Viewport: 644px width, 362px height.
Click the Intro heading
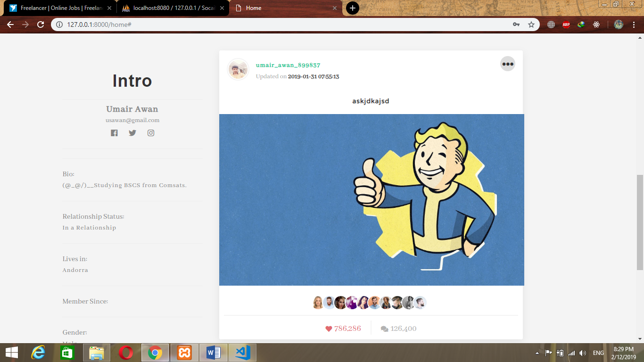click(132, 81)
